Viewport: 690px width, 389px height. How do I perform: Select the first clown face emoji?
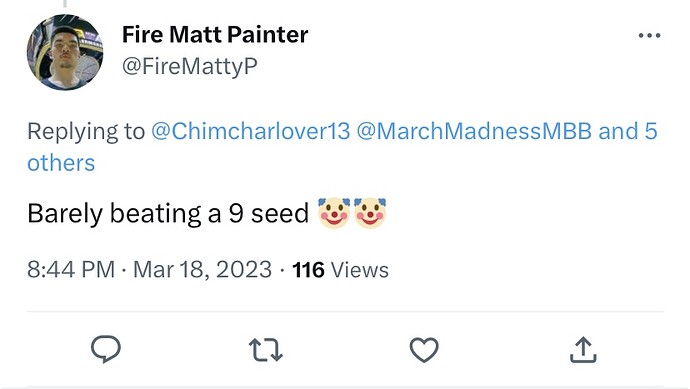pos(334,213)
